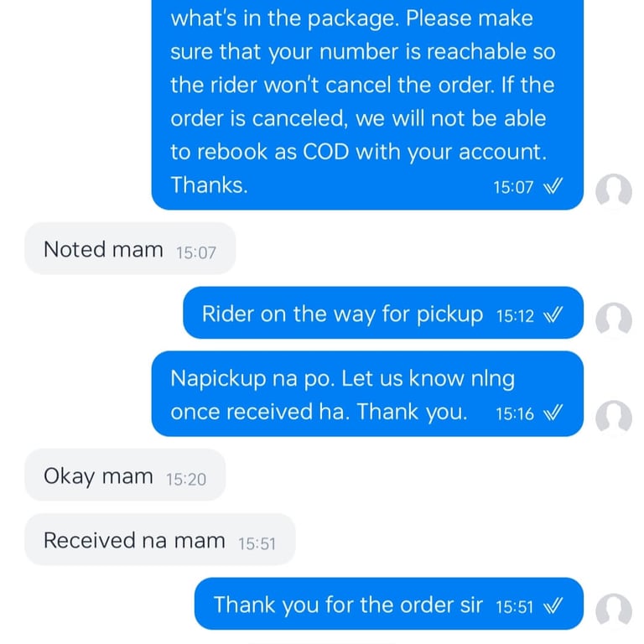
Task: Select the 'Noted mam' message bubble
Action: pyautogui.click(x=130, y=248)
